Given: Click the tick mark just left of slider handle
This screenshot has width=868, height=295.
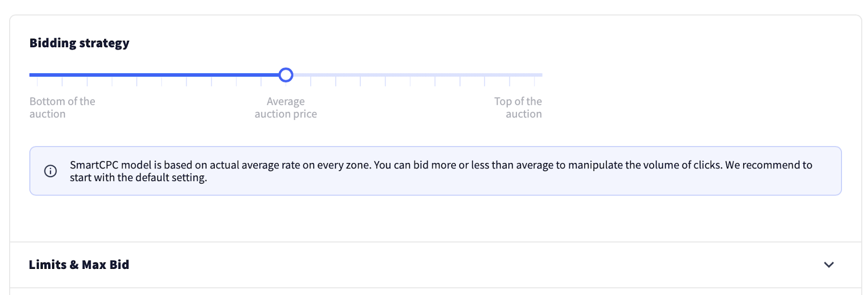Looking at the screenshot, I should (261, 81).
